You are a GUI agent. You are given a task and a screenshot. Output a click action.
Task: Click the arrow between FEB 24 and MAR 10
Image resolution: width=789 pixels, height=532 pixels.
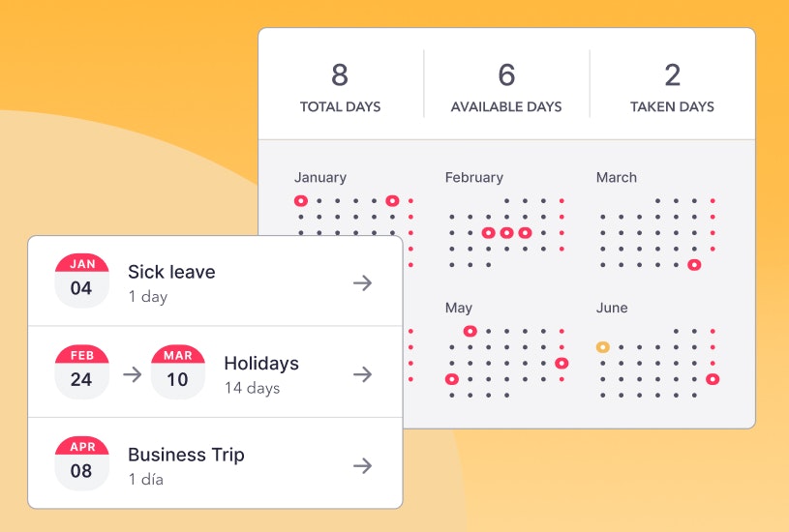click(132, 374)
